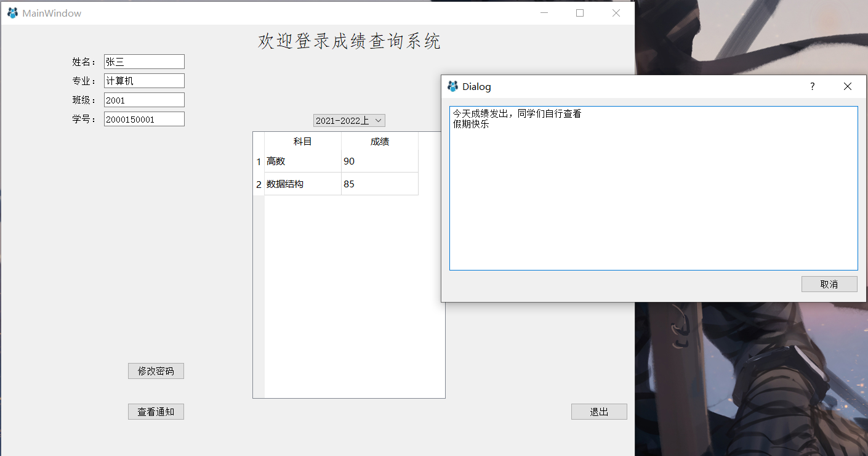The image size is (868, 456).
Task: Click row number 2 in the grades table
Action: click(258, 184)
